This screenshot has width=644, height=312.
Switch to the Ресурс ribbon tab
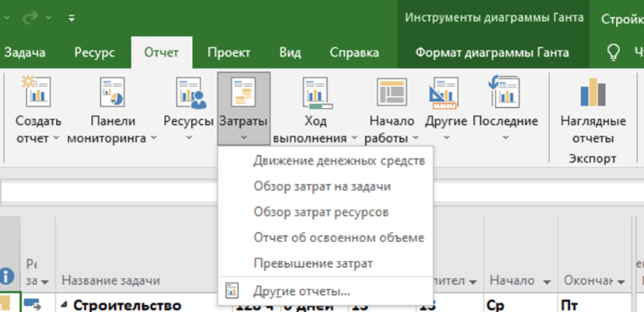[x=95, y=53]
